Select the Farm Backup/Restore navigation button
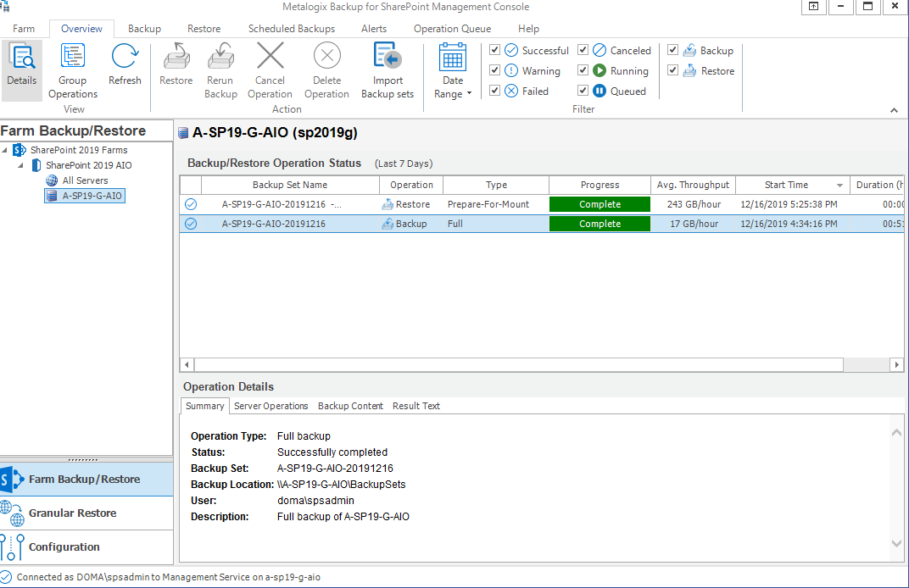909x588 pixels. pyautogui.click(x=86, y=479)
